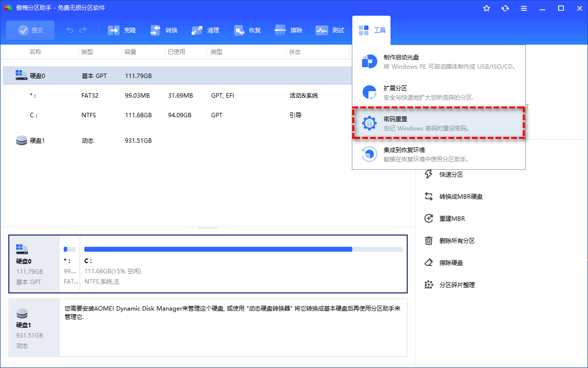
Task: Select the 恢复 (Recover) toolbar tool
Action: coord(248,30)
